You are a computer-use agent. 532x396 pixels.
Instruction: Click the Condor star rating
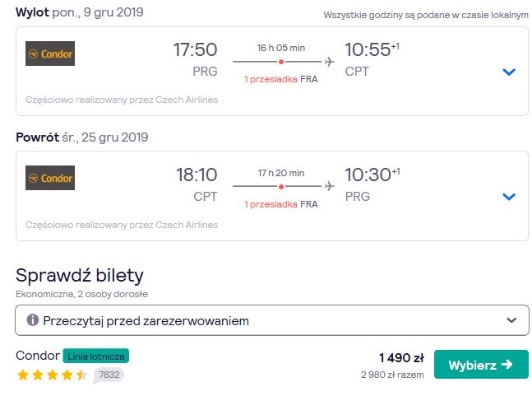tap(52, 375)
